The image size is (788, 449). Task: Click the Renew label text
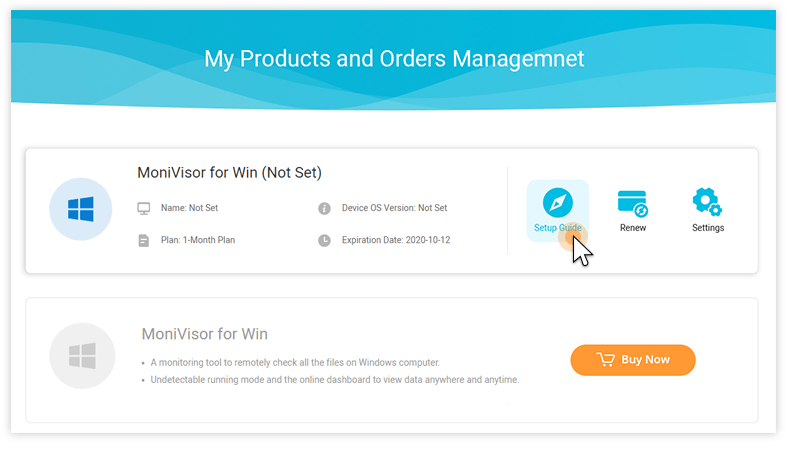[x=633, y=228]
